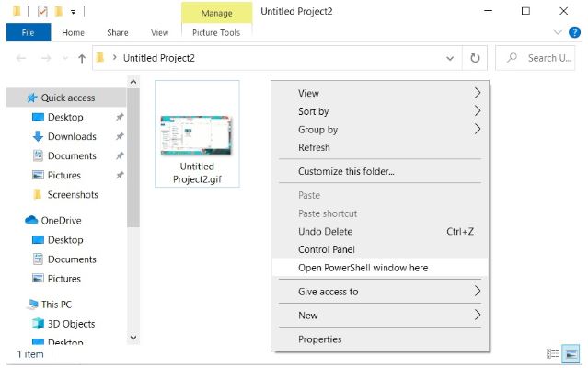Select Refresh in the context menu
The height and width of the screenshot is (368, 588).
pos(314,147)
